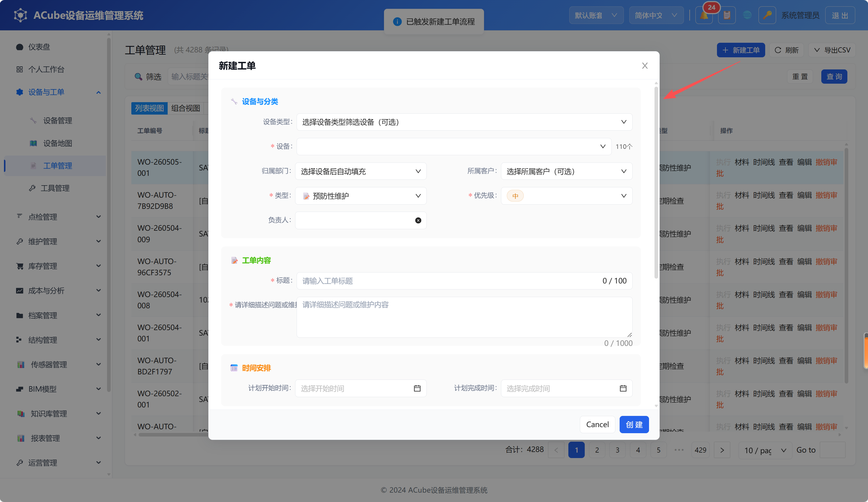Close the 新建工单 dialog
This screenshot has width=868, height=502.
coord(645,66)
